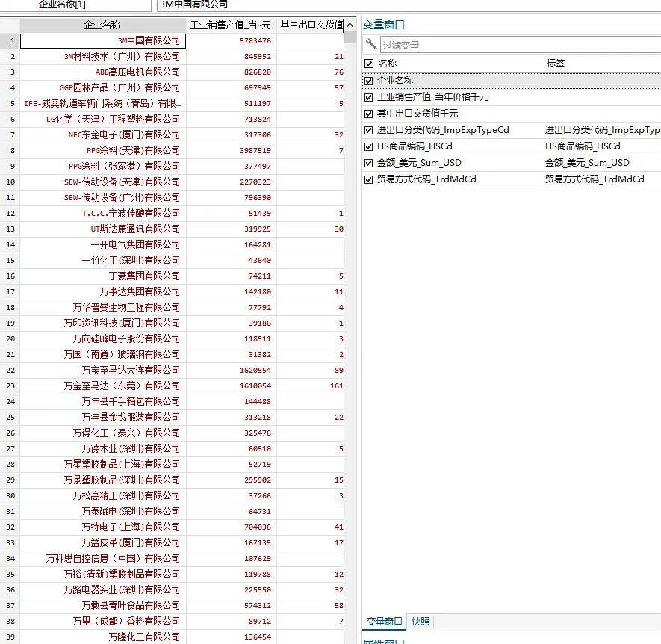Uncheck the 金额_美元_Sum_USD variable
Screen dimensions: 661x644
367,163
